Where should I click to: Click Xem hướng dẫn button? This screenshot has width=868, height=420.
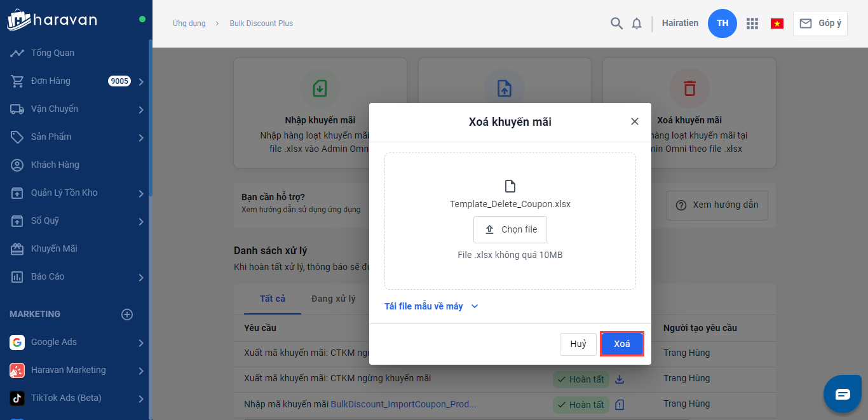point(717,205)
